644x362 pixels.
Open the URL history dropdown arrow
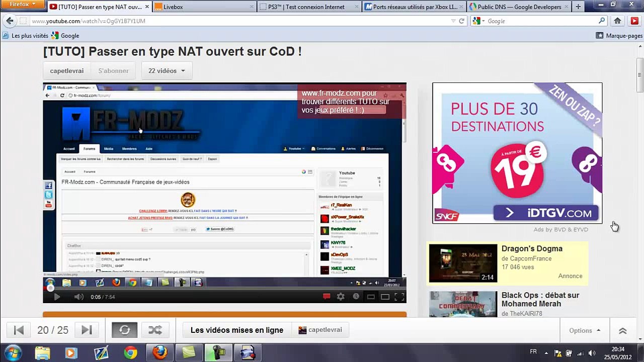(453, 21)
